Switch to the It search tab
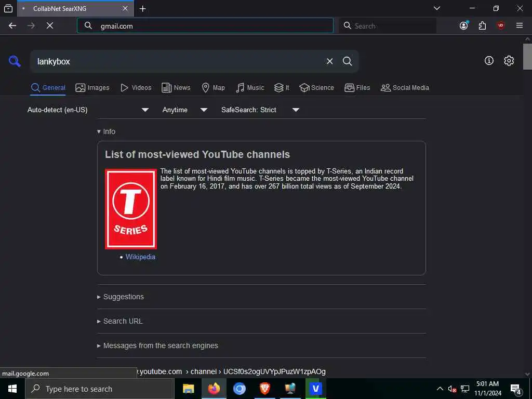The height and width of the screenshot is (399, 532). 282,88
